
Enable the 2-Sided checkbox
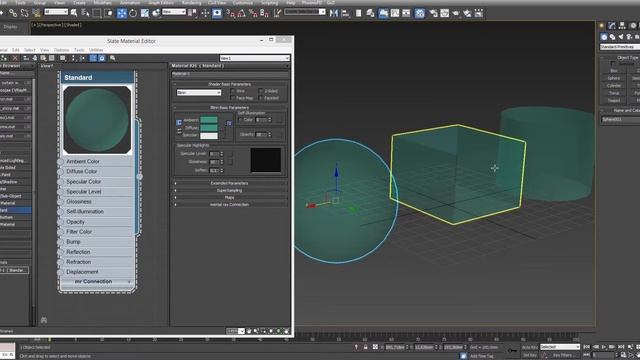tap(261, 91)
